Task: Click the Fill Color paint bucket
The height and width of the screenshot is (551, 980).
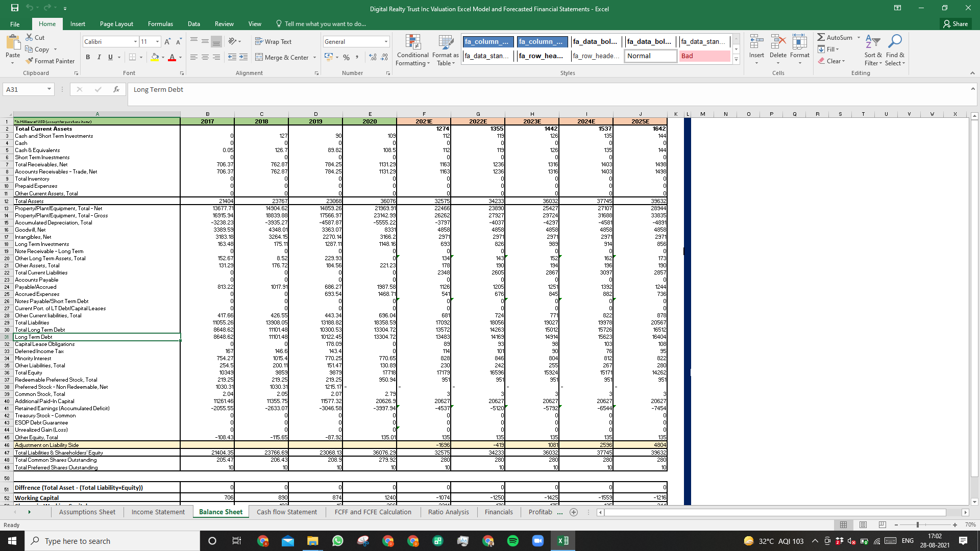Action: point(155,57)
